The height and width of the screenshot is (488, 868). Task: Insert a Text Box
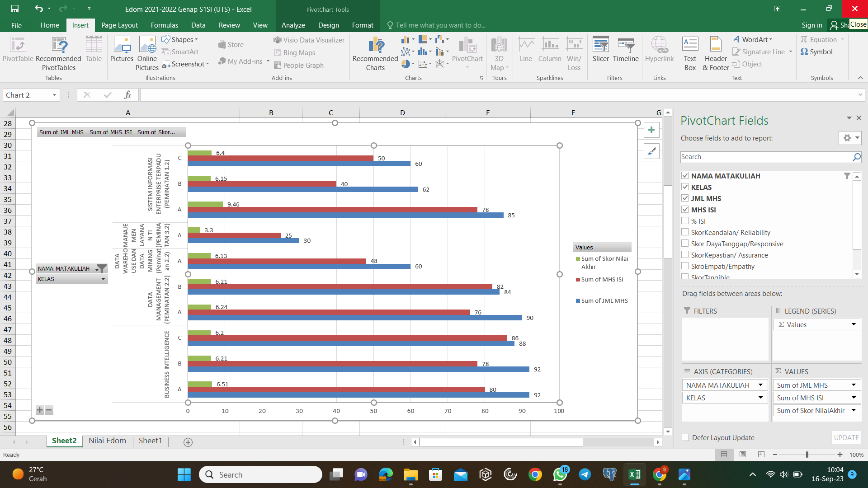(x=690, y=53)
